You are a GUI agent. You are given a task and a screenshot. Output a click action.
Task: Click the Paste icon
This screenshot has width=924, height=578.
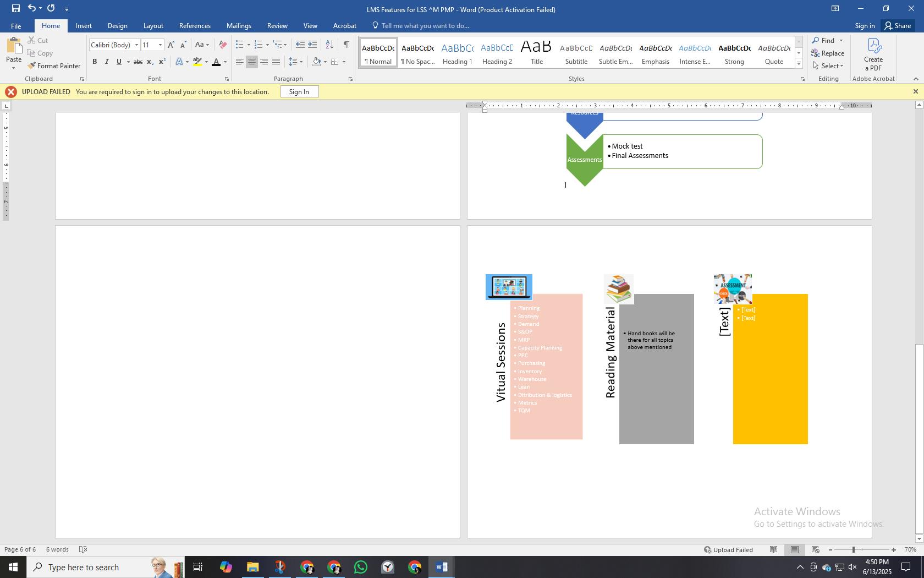(14, 46)
